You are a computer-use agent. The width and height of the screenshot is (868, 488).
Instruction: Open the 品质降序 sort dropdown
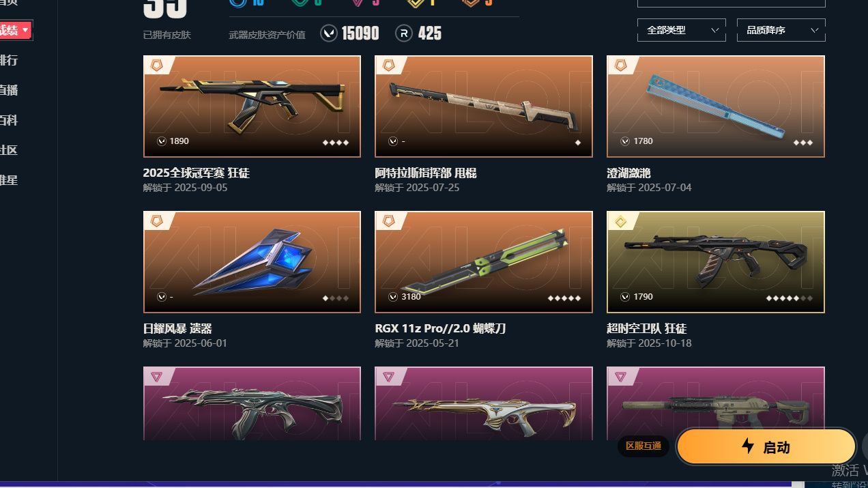tap(781, 30)
